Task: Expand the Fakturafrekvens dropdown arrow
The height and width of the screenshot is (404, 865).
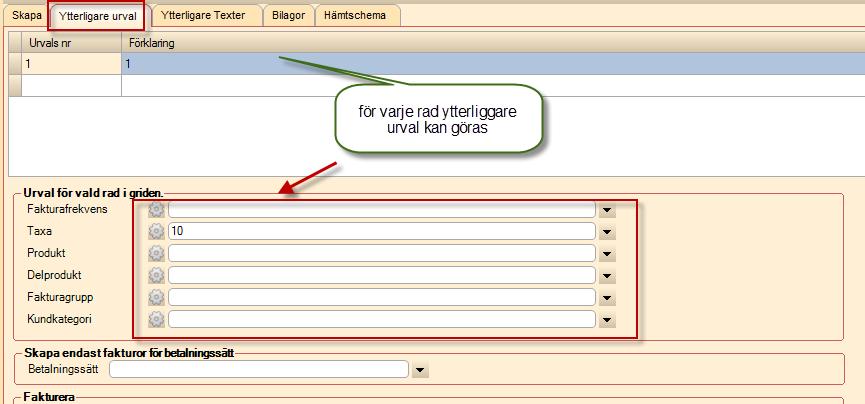Action: click(607, 210)
